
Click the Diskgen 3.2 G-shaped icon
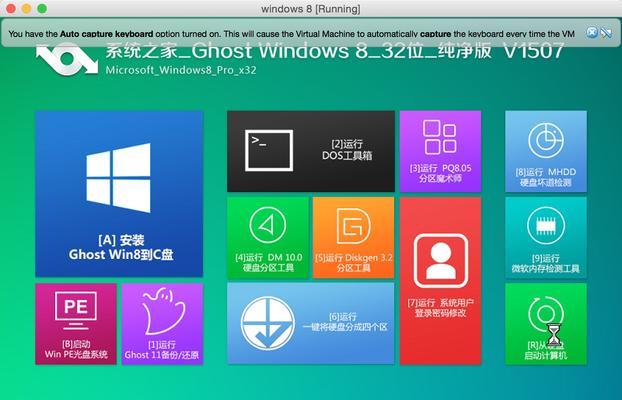pyautogui.click(x=353, y=226)
